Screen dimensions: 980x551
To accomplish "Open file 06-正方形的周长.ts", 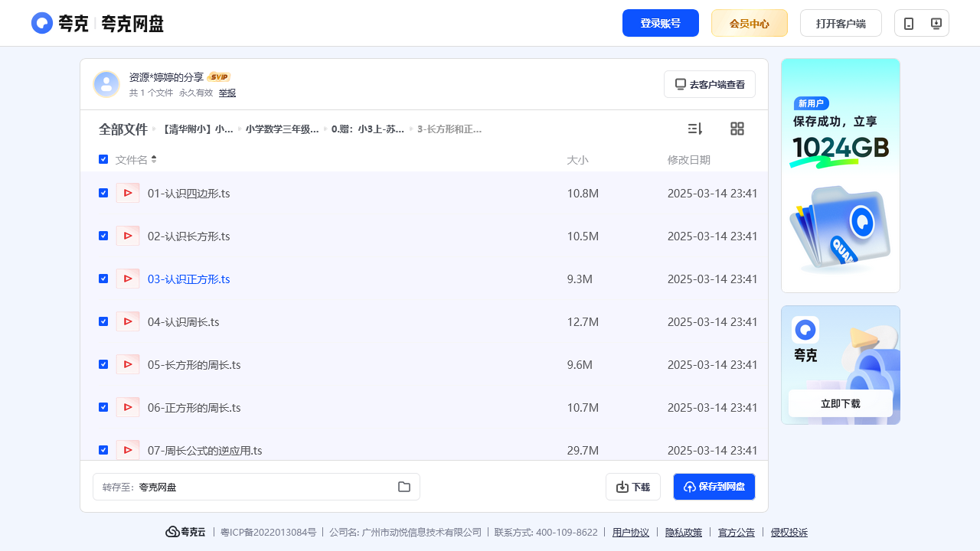I will tap(194, 407).
